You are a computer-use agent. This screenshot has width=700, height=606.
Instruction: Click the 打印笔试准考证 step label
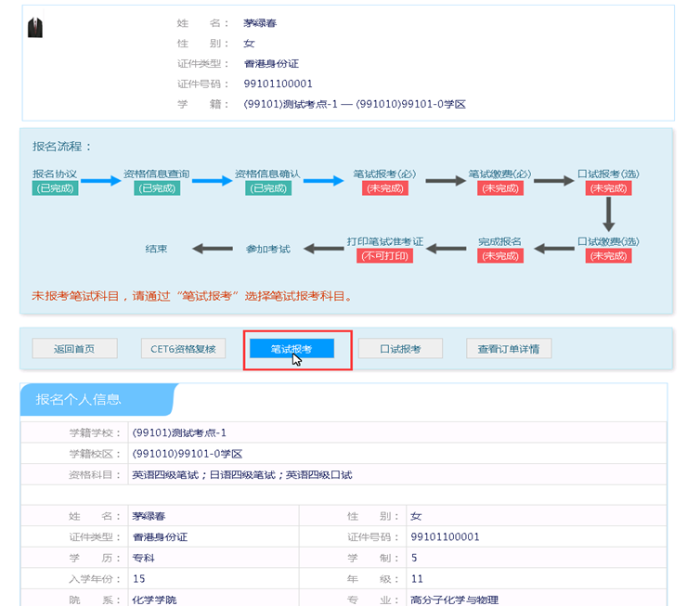[x=384, y=241]
